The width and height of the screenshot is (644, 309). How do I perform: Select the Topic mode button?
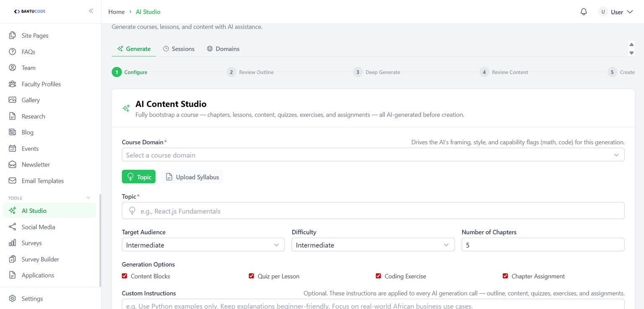pyautogui.click(x=139, y=177)
